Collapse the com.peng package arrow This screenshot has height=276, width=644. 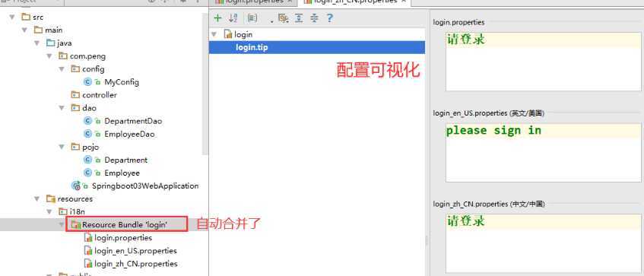point(49,56)
